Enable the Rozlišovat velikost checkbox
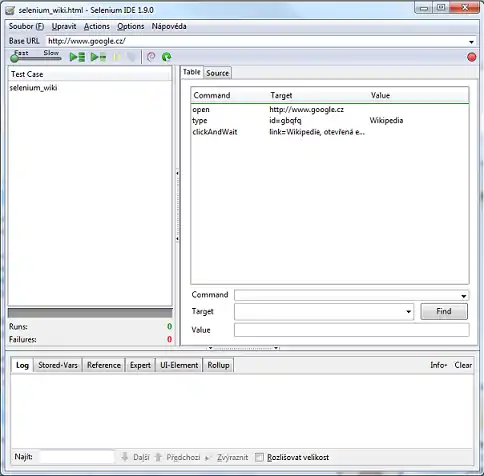Screen dimensions: 484x476 pyautogui.click(x=259, y=457)
